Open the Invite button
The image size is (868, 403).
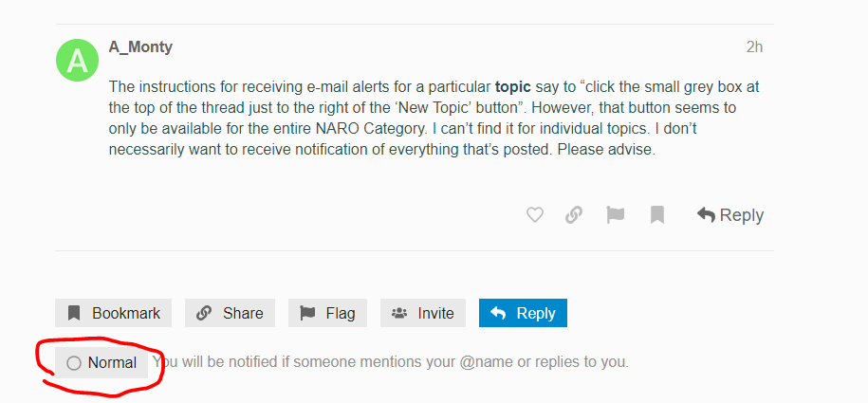423,313
